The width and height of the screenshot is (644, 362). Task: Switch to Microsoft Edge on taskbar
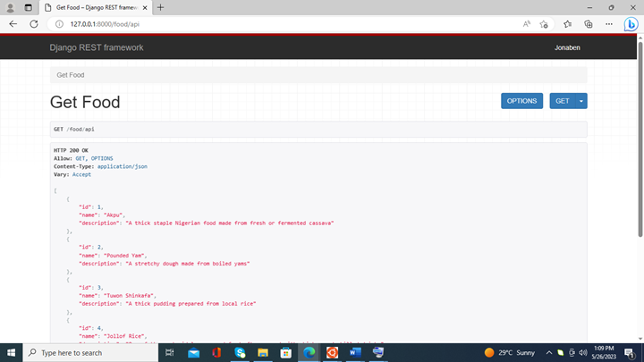point(309,352)
